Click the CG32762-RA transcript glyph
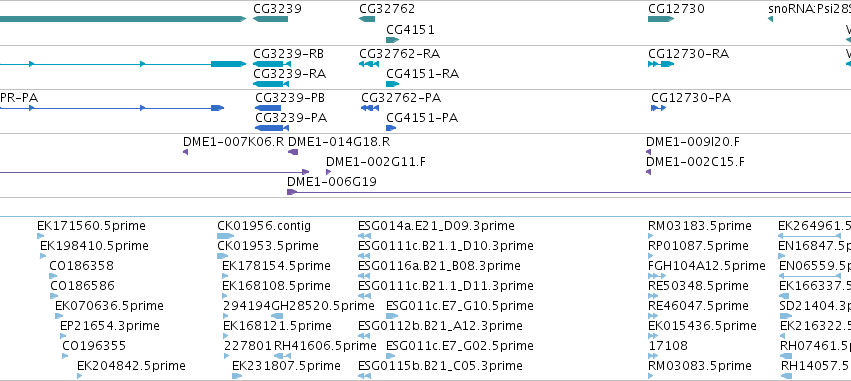This screenshot has width=851, height=381. click(x=369, y=64)
